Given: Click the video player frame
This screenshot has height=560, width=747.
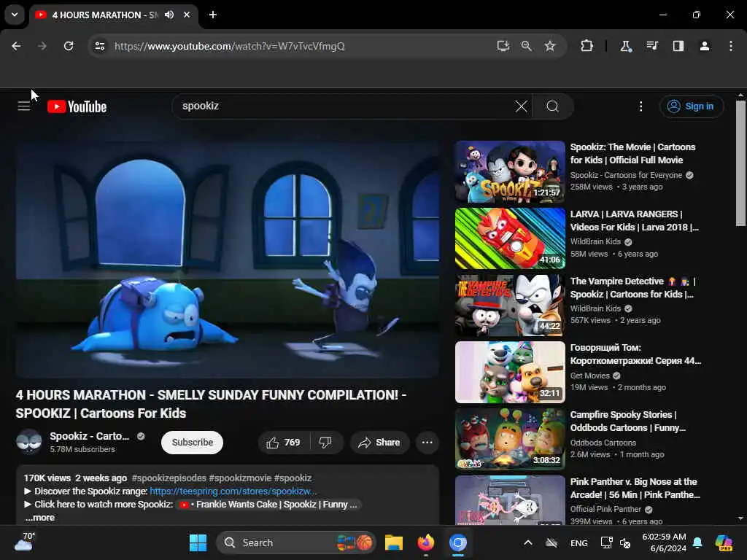Looking at the screenshot, I should click(x=228, y=259).
